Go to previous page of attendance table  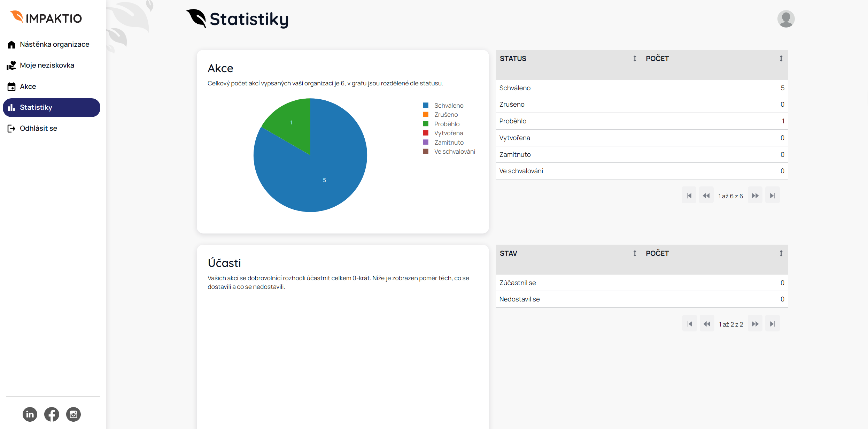(707, 324)
